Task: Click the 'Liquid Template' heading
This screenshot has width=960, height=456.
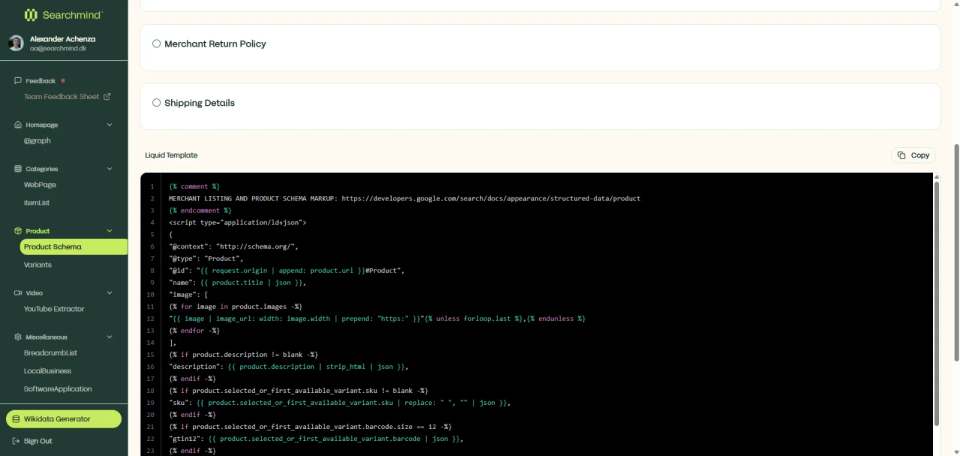Action: [171, 155]
